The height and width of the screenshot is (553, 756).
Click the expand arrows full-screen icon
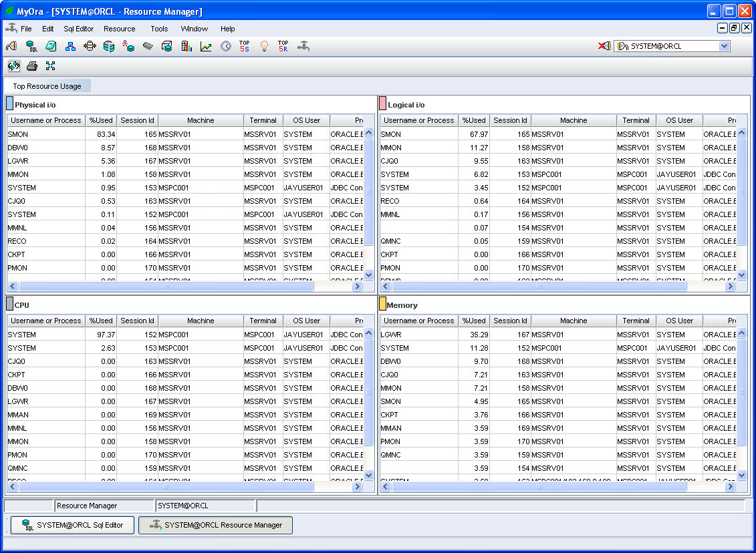pos(51,66)
